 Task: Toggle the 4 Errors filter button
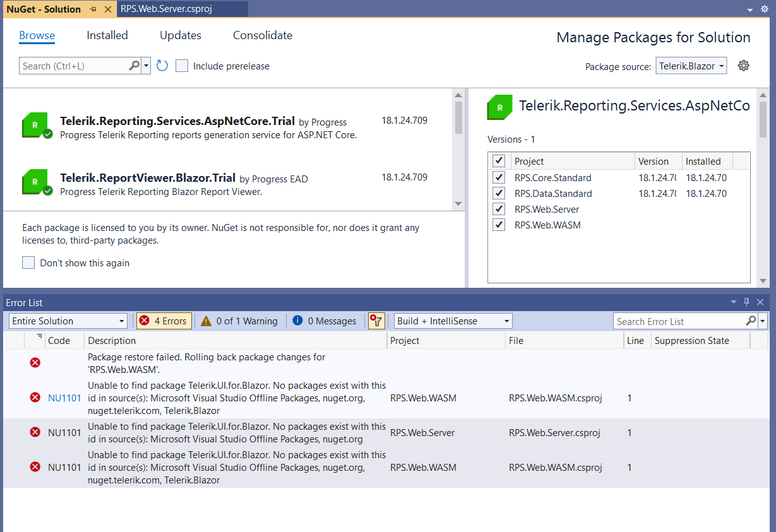164,321
